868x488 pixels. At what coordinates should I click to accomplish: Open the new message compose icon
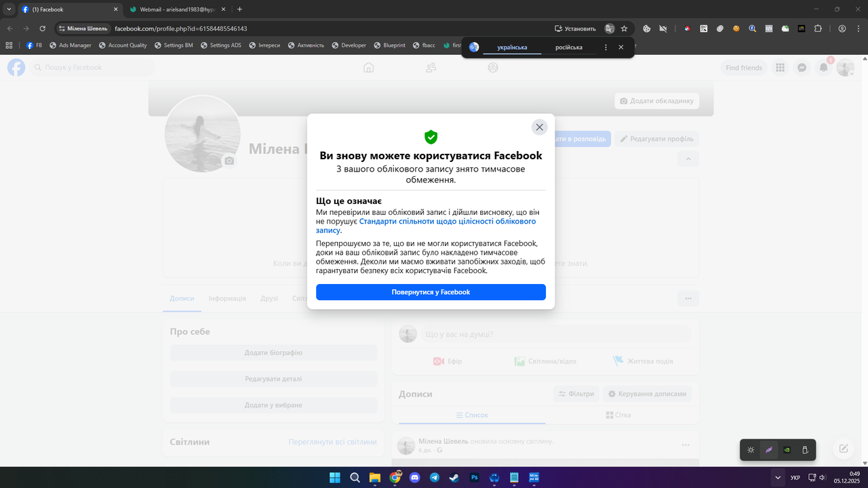click(x=844, y=449)
